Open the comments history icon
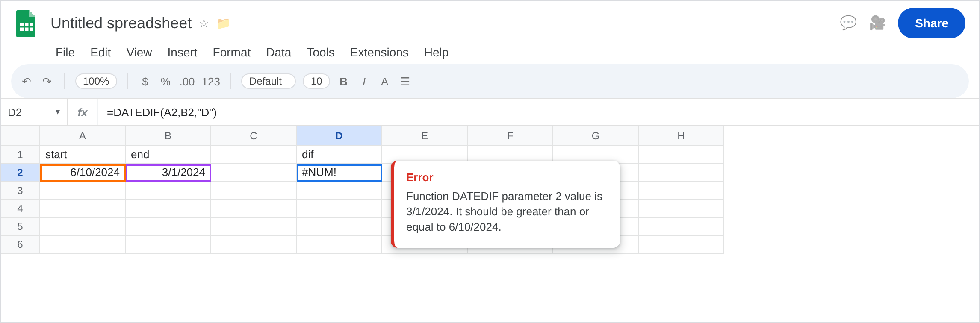Viewport: 980px width, 323px height. (x=848, y=23)
